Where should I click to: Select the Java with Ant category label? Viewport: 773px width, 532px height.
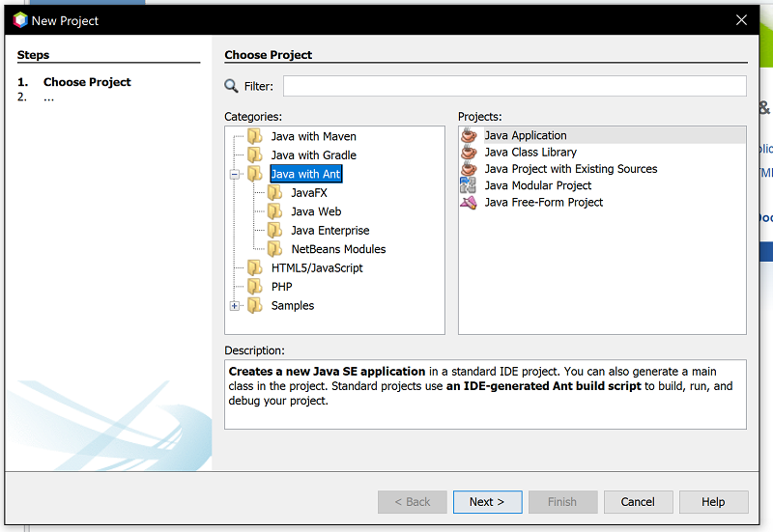pyautogui.click(x=305, y=174)
